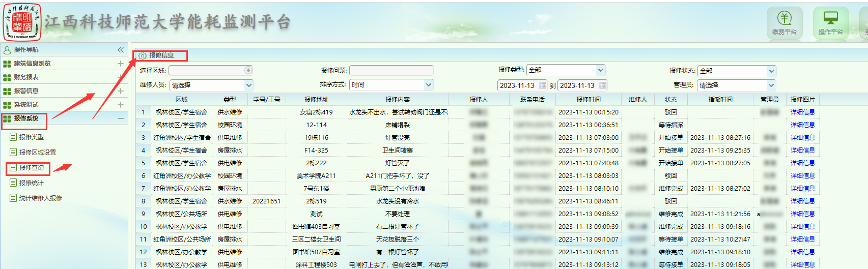Click the grid icon next to 财务报表
This screenshot has width=868, height=269.
coord(7,77)
